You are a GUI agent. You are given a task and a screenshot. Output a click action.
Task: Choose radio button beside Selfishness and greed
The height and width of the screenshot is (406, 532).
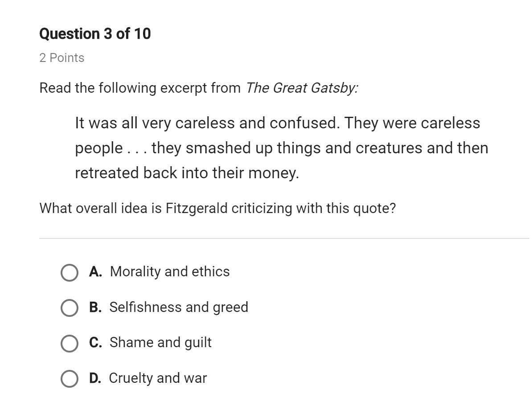click(x=70, y=308)
